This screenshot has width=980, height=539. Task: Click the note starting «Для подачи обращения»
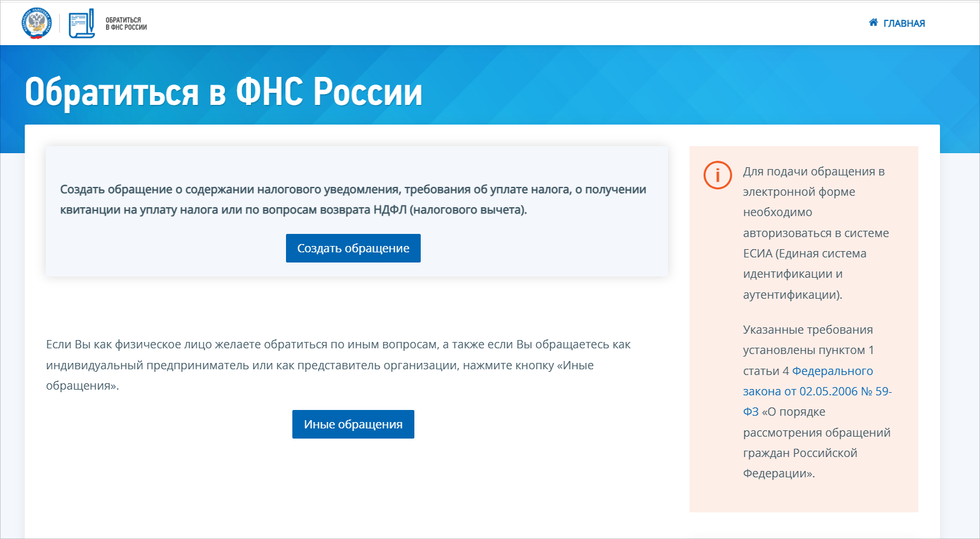[813, 172]
